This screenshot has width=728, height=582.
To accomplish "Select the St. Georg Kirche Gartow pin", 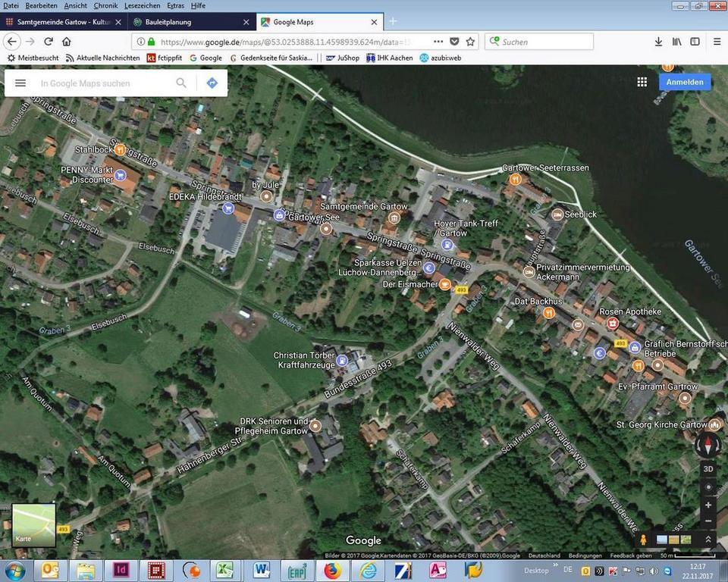I will (x=714, y=424).
